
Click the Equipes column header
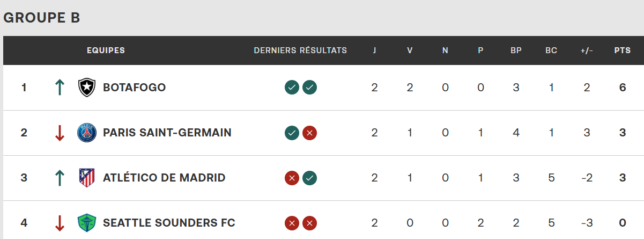[106, 50]
